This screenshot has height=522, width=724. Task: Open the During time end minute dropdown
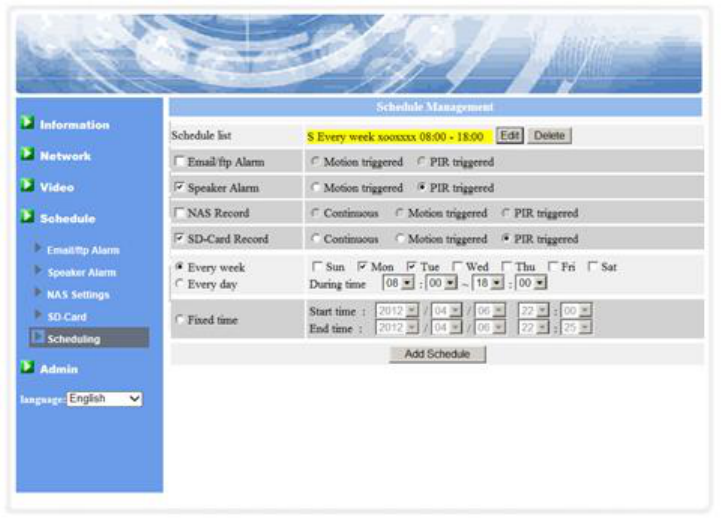point(531,282)
